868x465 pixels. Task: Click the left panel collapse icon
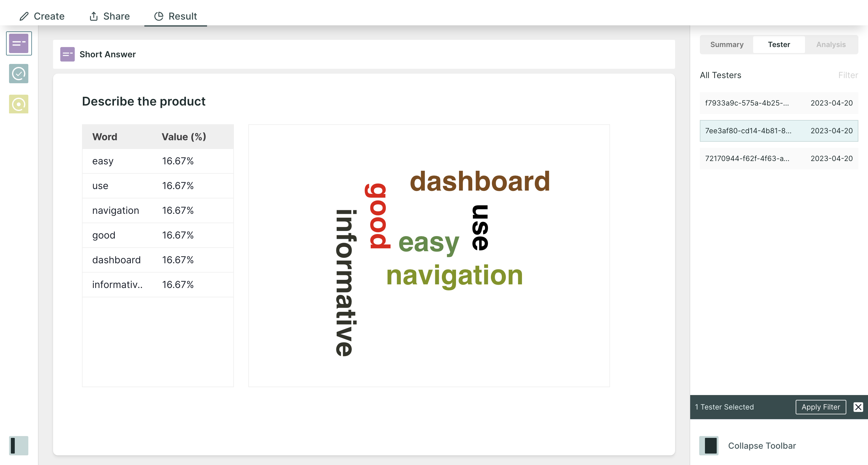point(19,445)
